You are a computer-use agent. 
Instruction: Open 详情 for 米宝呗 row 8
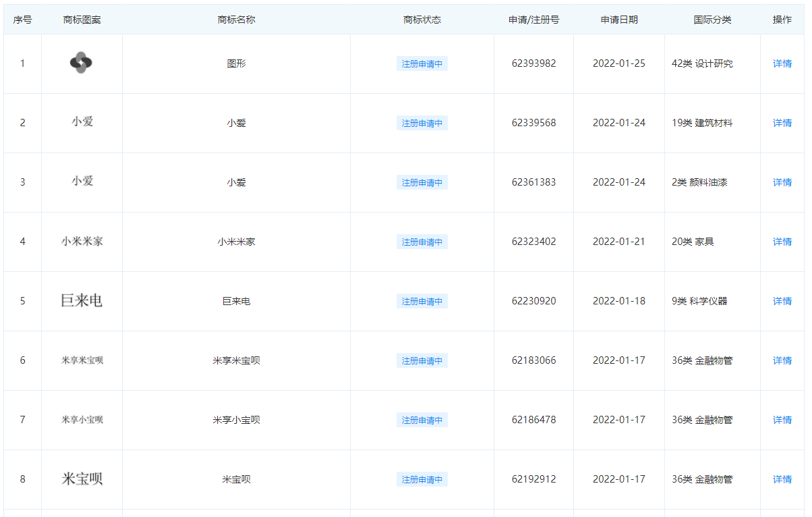point(782,479)
